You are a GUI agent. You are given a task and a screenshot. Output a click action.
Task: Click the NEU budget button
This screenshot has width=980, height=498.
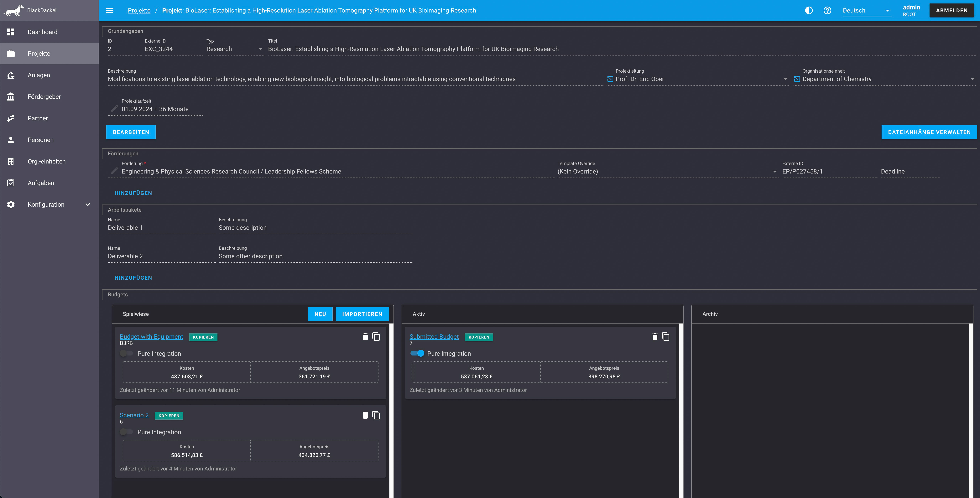tap(320, 314)
